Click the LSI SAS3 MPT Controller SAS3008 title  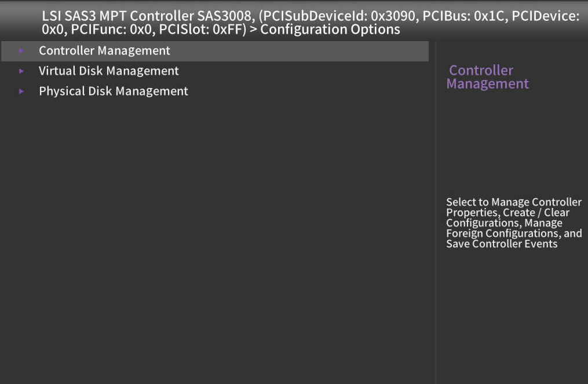coord(146,17)
